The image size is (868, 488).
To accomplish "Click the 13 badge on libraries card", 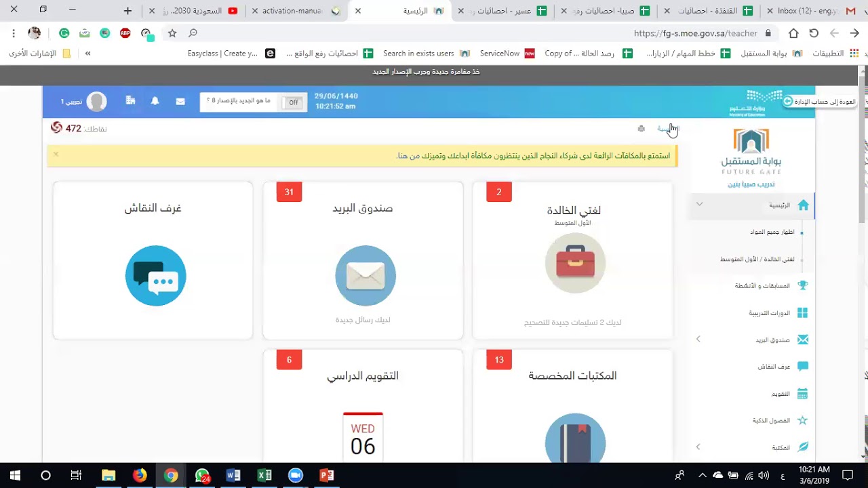I will click(x=499, y=360).
